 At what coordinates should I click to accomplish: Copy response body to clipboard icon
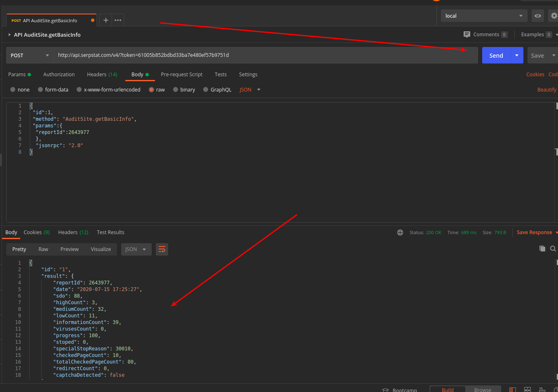click(x=542, y=249)
